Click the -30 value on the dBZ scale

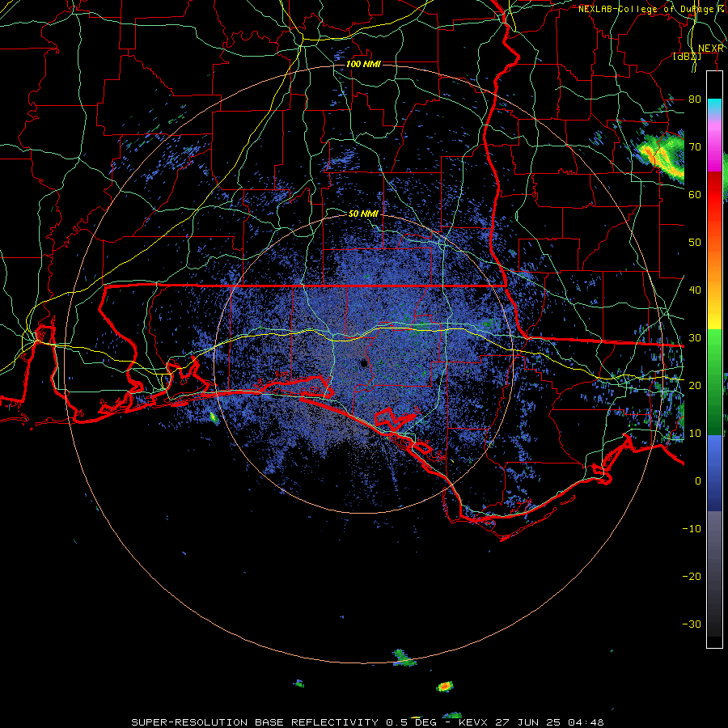(692, 624)
